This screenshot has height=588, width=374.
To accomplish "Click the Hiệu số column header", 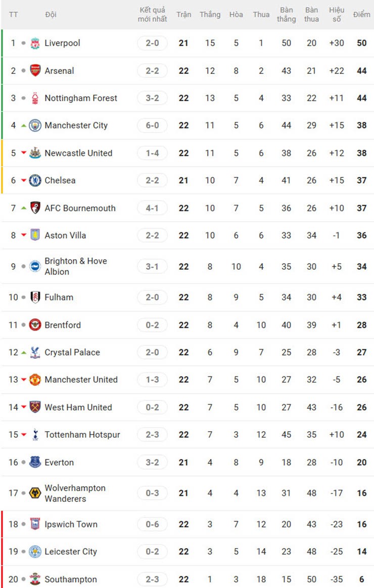I will pos(337,15).
